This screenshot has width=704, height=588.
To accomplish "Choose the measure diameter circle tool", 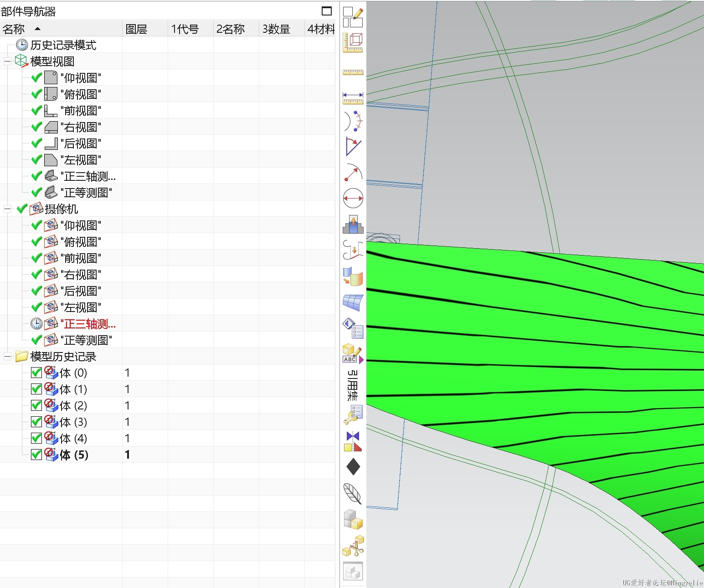I will click(353, 199).
